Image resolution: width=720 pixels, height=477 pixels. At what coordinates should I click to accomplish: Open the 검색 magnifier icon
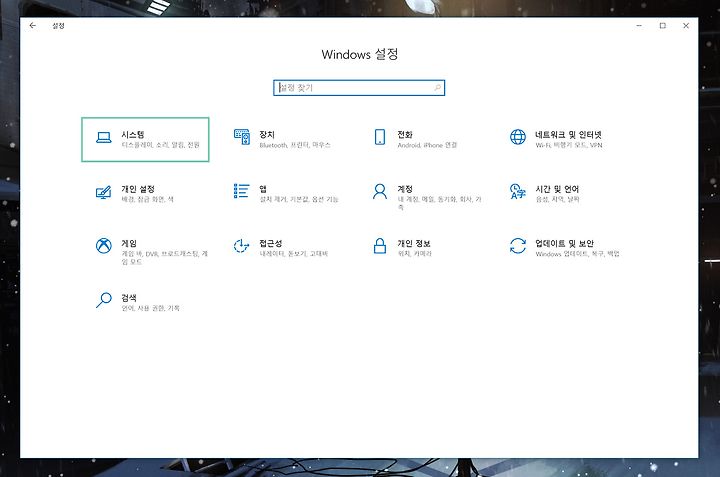104,300
